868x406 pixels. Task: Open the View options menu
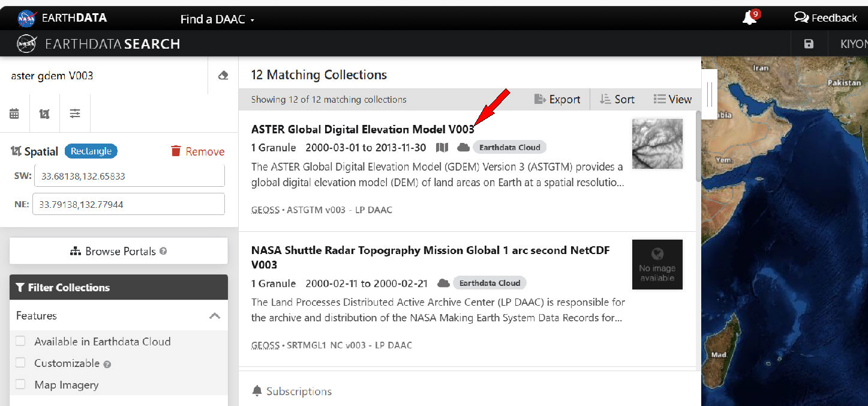(x=672, y=100)
